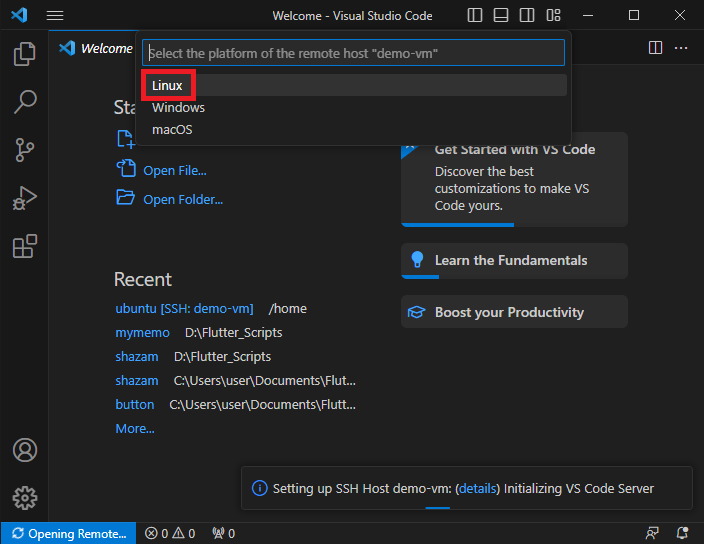Open the Customize Layout icon
This screenshot has height=544, width=704.
point(553,15)
